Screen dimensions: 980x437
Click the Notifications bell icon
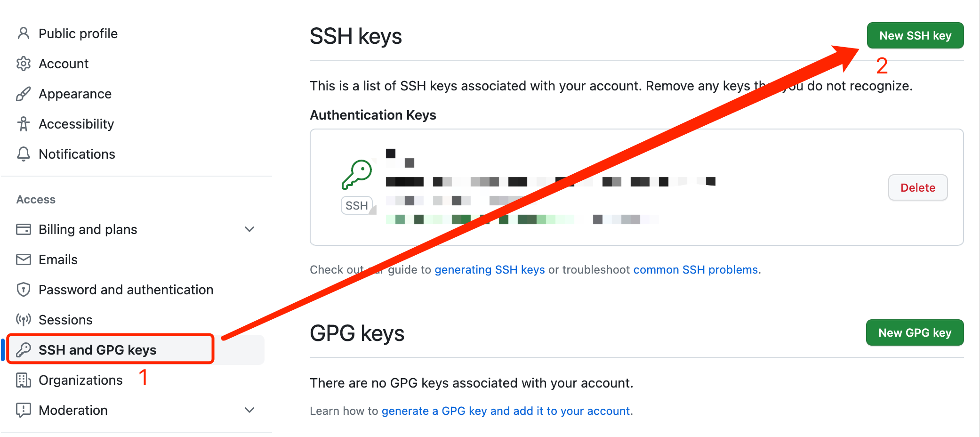[23, 154]
